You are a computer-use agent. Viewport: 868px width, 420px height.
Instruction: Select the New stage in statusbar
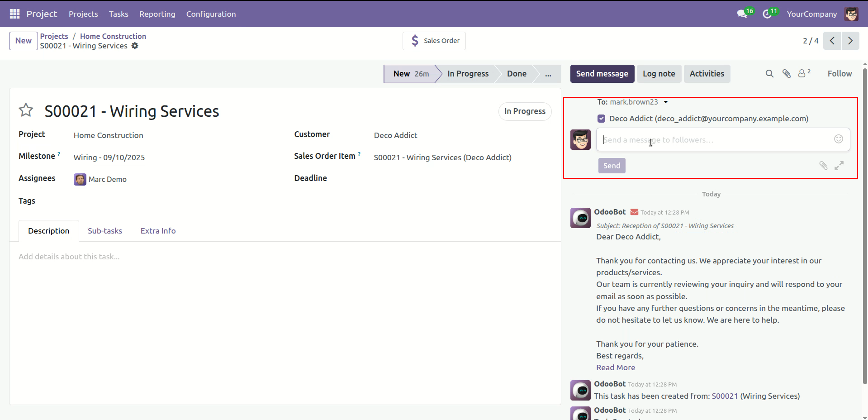click(411, 74)
